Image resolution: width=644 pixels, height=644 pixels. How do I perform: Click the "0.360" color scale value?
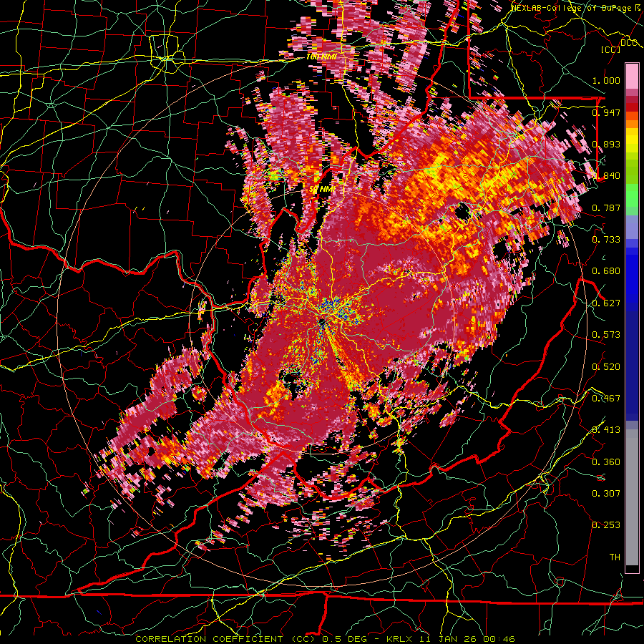coord(606,462)
